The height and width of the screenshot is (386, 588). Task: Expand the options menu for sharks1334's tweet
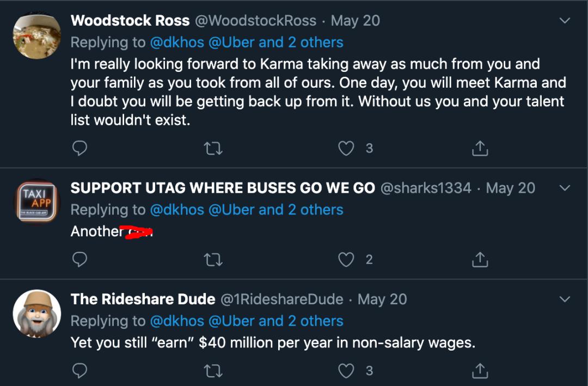tap(565, 188)
